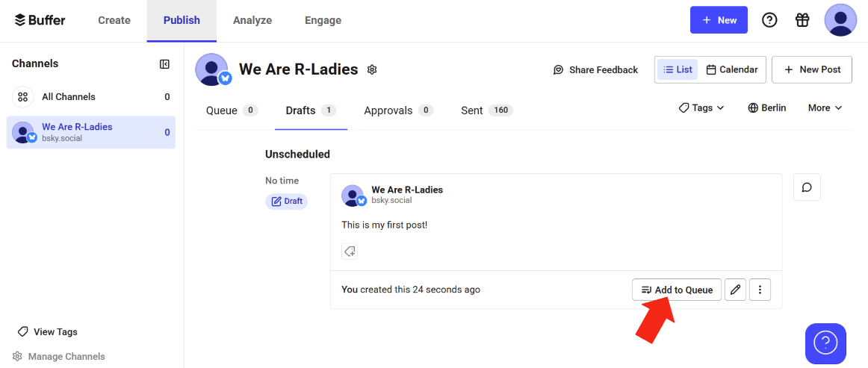
Task: Open the user profile avatar menu
Action: tap(840, 20)
